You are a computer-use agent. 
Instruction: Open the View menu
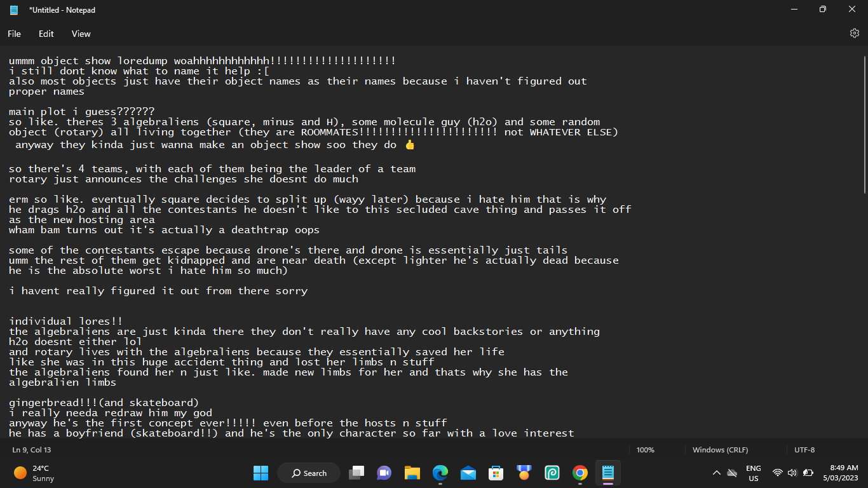(x=81, y=34)
